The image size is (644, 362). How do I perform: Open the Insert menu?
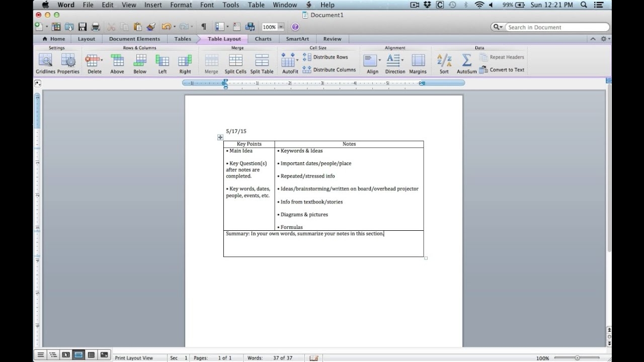pos(153,5)
